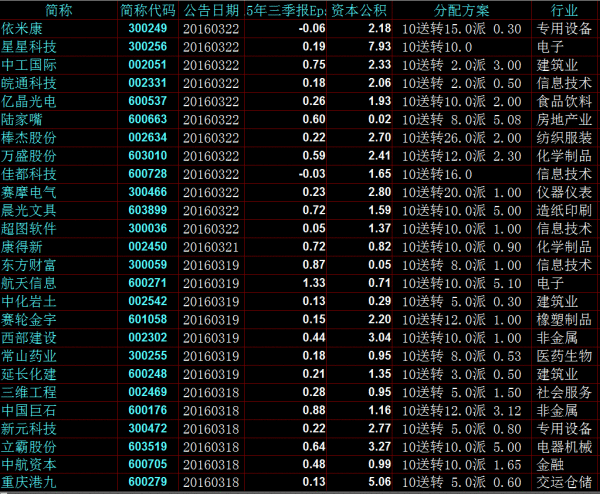Select stock name 亿晶光电
The width and height of the screenshot is (600, 494).
(x=29, y=101)
